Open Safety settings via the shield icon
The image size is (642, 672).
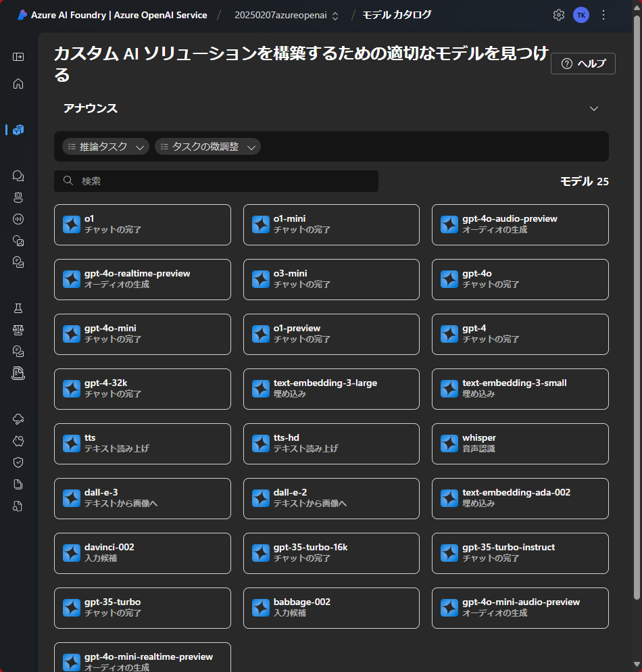click(18, 462)
